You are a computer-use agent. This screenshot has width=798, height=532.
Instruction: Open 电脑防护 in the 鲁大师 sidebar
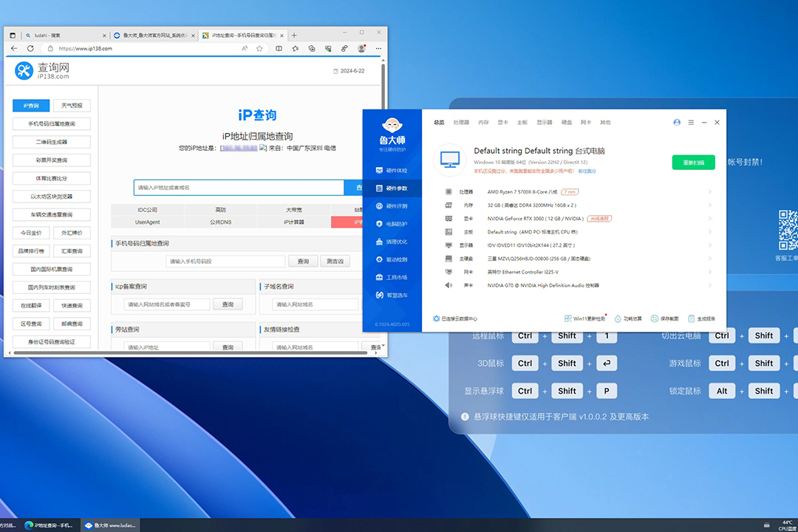(x=392, y=224)
